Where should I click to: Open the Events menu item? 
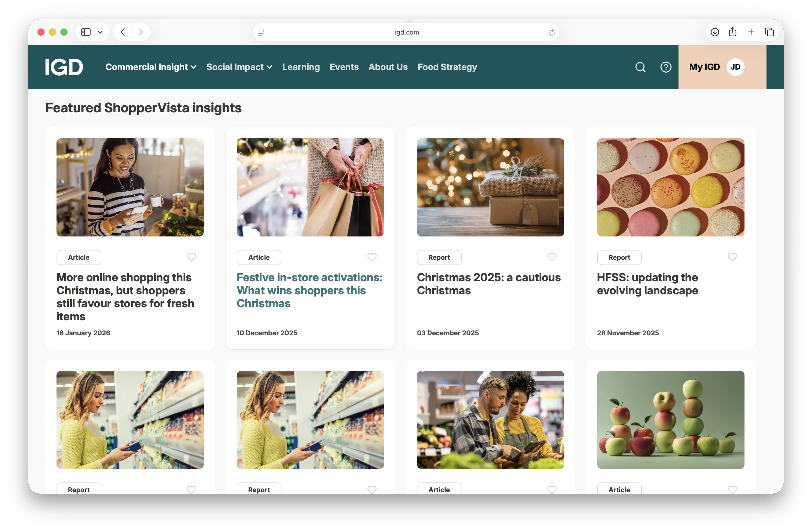[344, 67]
